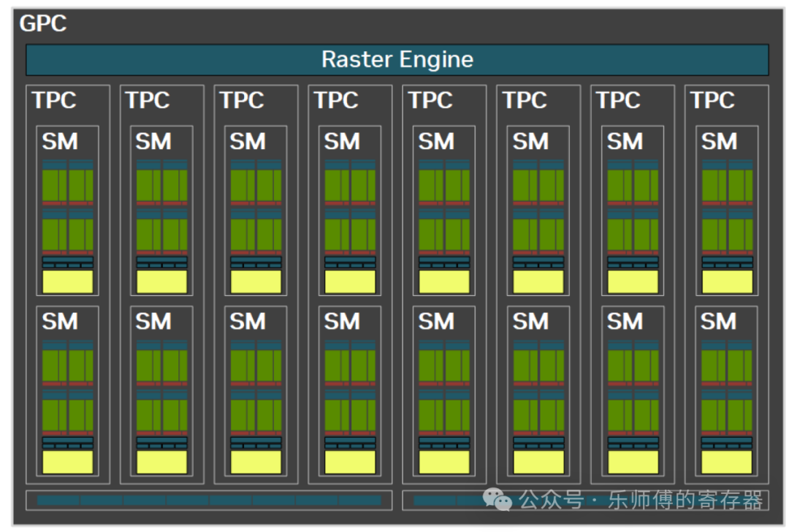This screenshot has width=789, height=532.
Task: Click the top SM label in the first TPC
Action: tap(60, 141)
